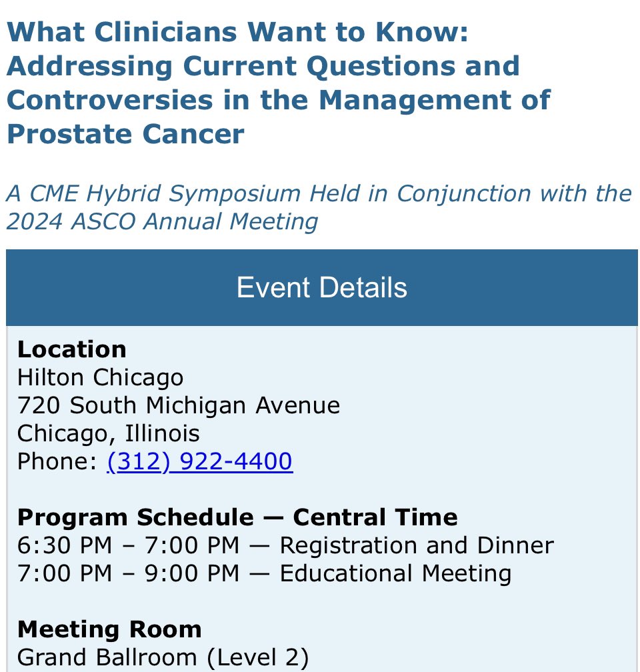Select the Hilton Chicago venue name
The height and width of the screenshot is (672, 640).
[x=100, y=377]
